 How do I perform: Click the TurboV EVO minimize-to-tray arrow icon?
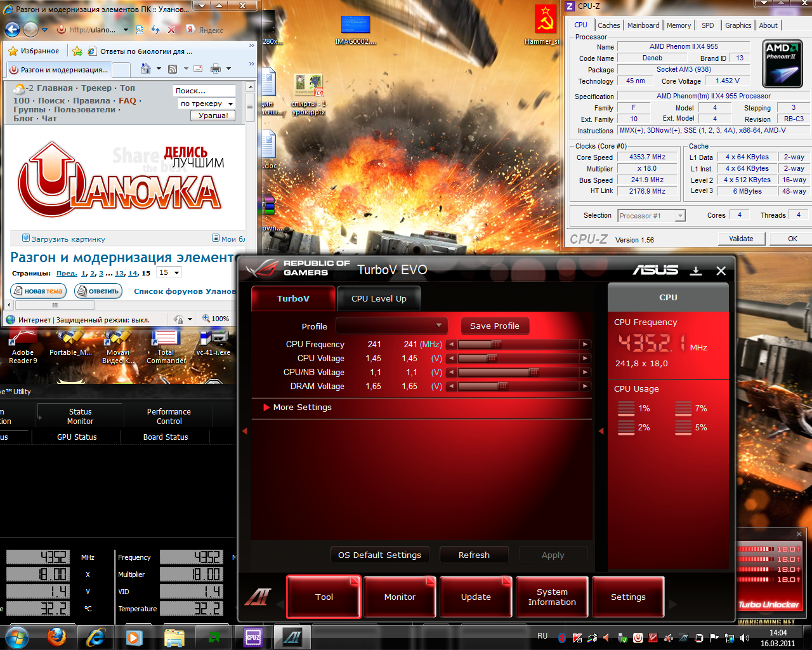click(696, 270)
